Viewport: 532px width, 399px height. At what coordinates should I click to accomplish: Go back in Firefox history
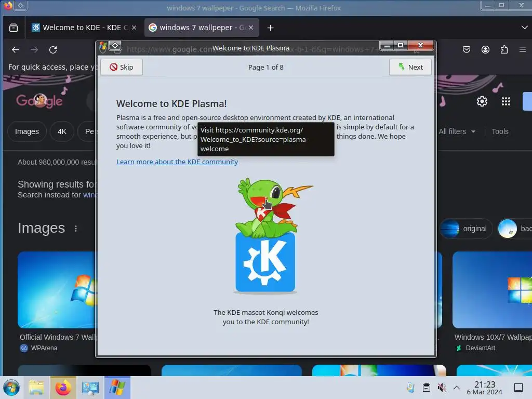click(x=16, y=50)
